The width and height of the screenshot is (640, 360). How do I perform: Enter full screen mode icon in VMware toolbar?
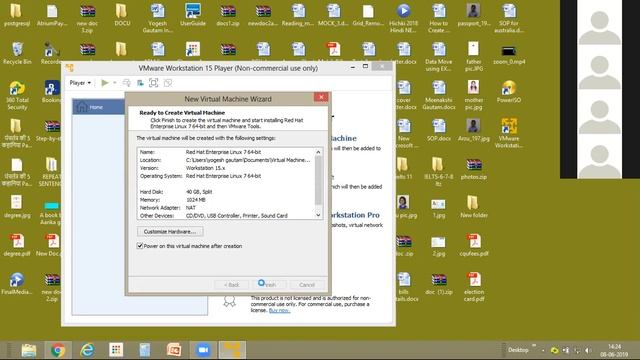(153, 83)
